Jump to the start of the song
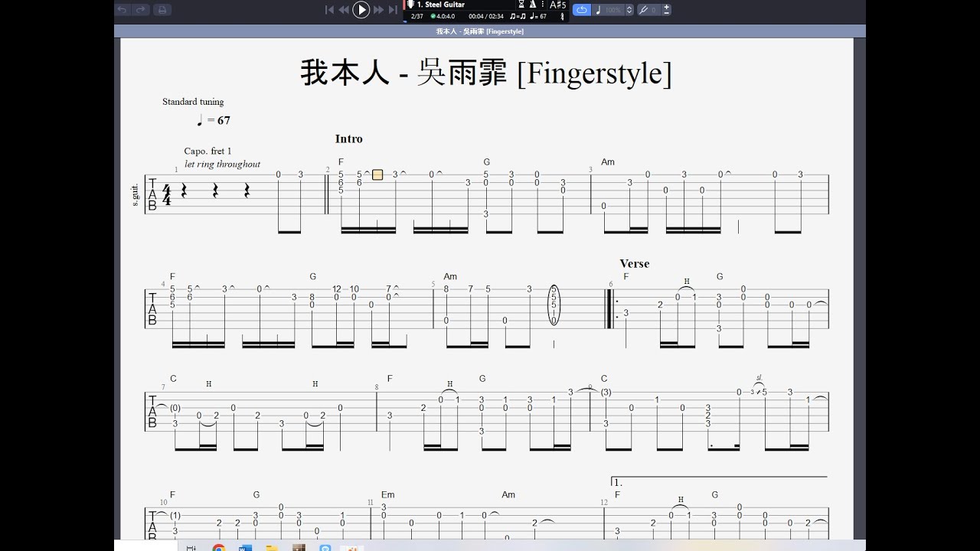 pyautogui.click(x=329, y=10)
